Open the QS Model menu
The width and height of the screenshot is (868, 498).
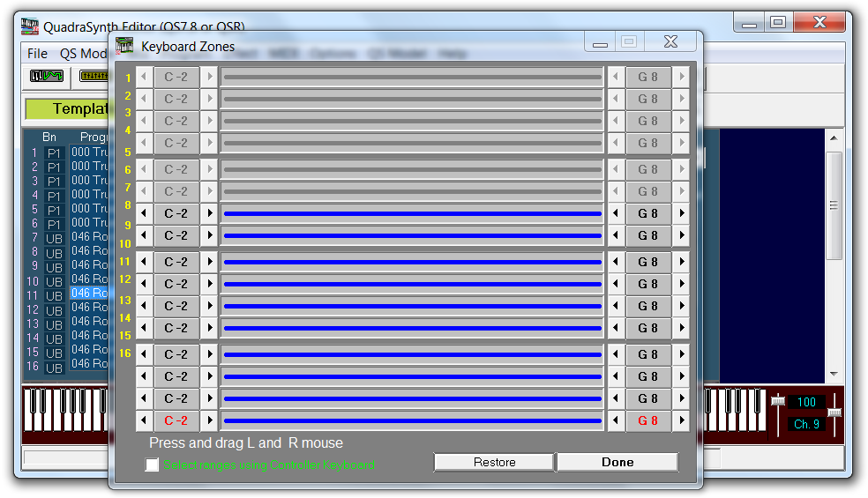[x=83, y=54]
